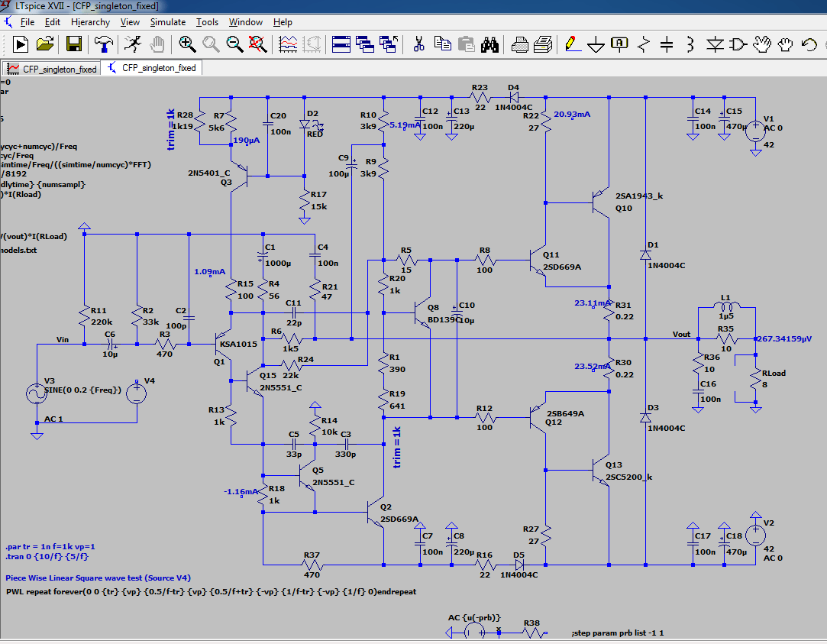This screenshot has height=644, width=827.
Task: Click the Zoom Full Extents icon
Action: [x=257, y=44]
